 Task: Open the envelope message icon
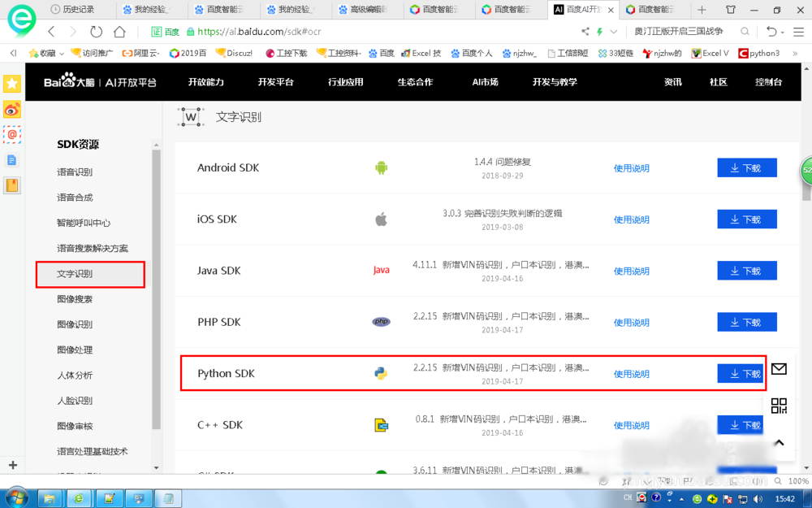(x=779, y=368)
